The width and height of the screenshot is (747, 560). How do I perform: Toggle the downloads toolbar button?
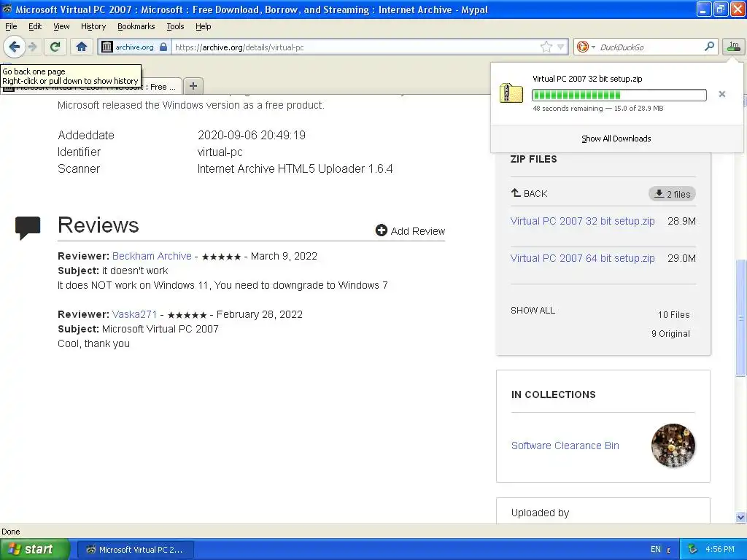pos(734,46)
